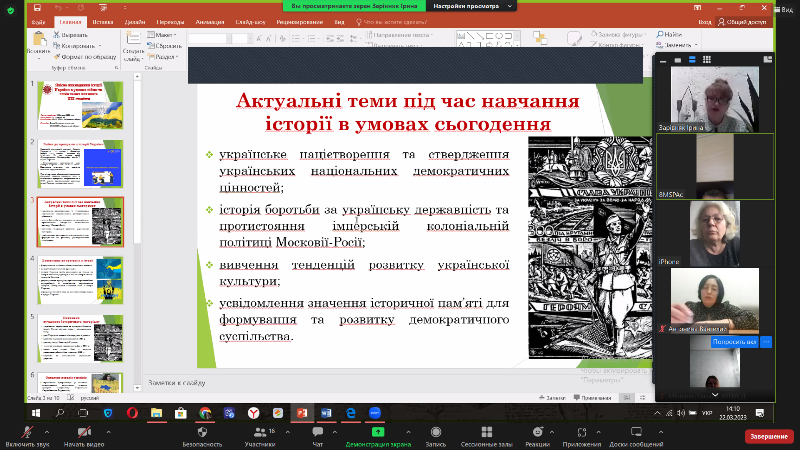Click Найти find in ribbon

[669, 35]
